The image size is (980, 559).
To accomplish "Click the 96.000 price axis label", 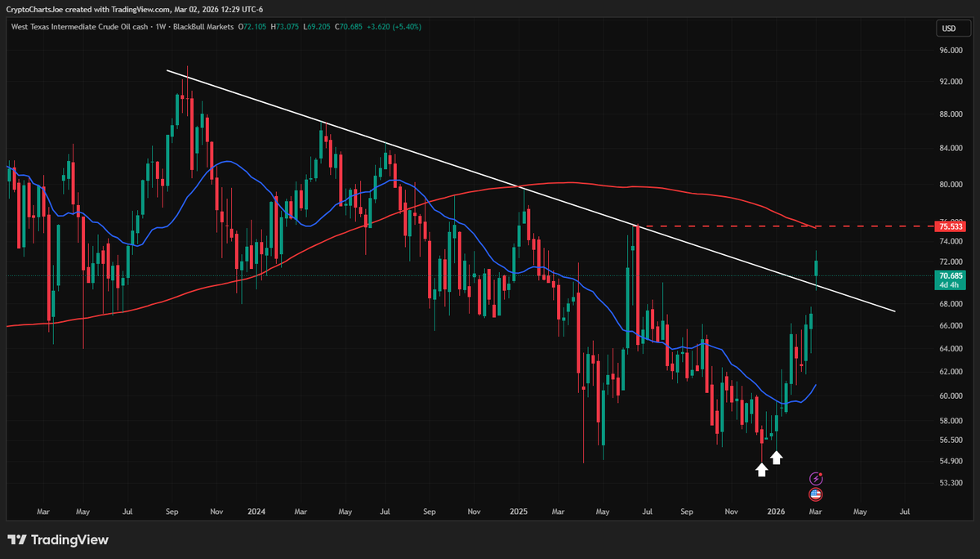I will click(951, 51).
